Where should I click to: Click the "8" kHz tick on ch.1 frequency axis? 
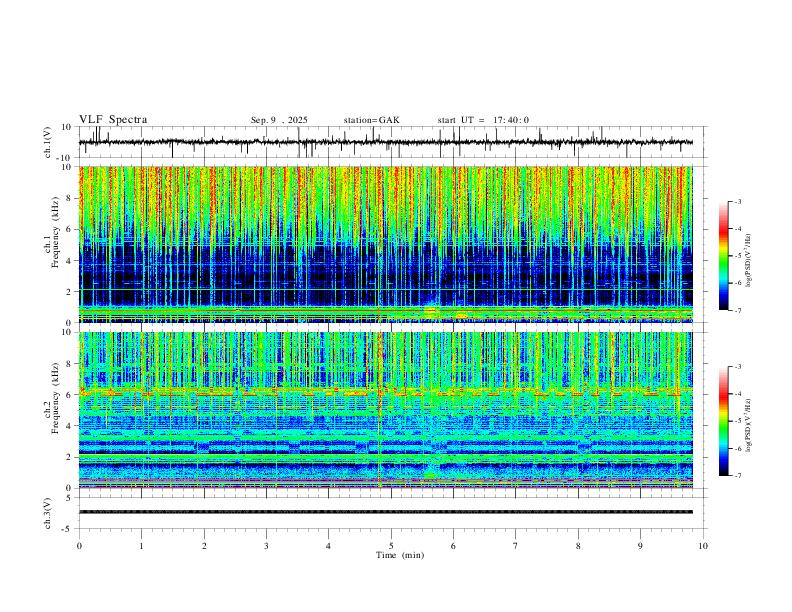(x=69, y=198)
